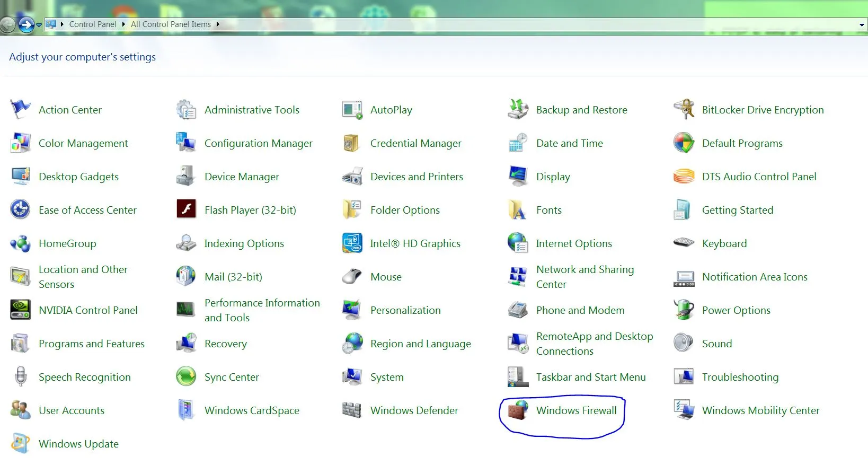This screenshot has width=868, height=465.
Task: Go forward with the Forward arrow button
Action: pyautogui.click(x=26, y=24)
